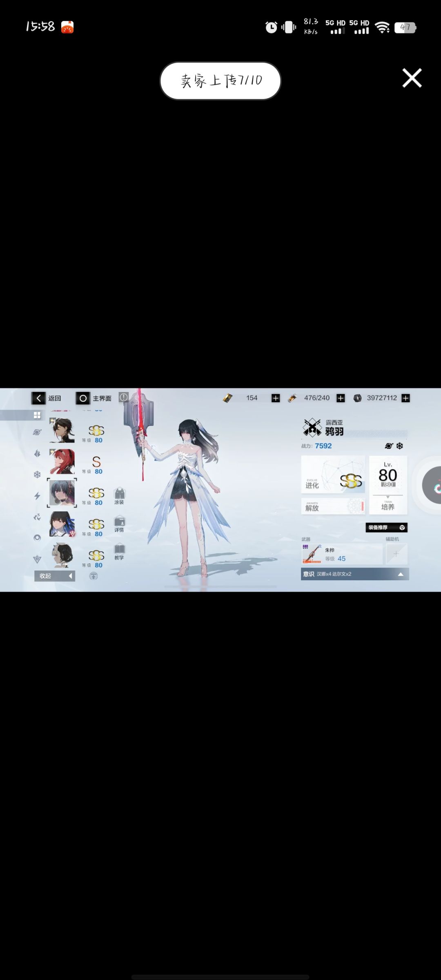Add more of the 154 currency
The height and width of the screenshot is (980, 441).
click(x=276, y=398)
